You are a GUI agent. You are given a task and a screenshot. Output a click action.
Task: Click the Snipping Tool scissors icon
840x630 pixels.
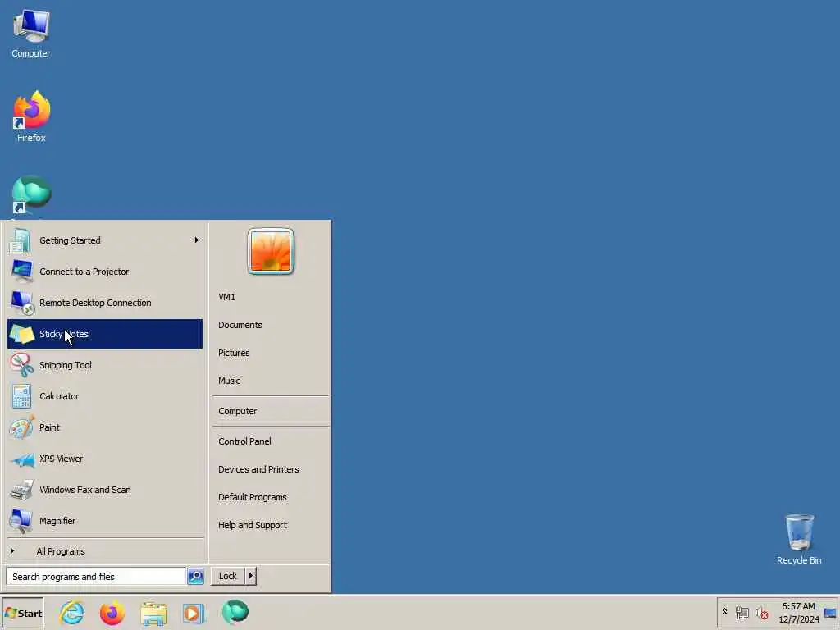click(22, 365)
